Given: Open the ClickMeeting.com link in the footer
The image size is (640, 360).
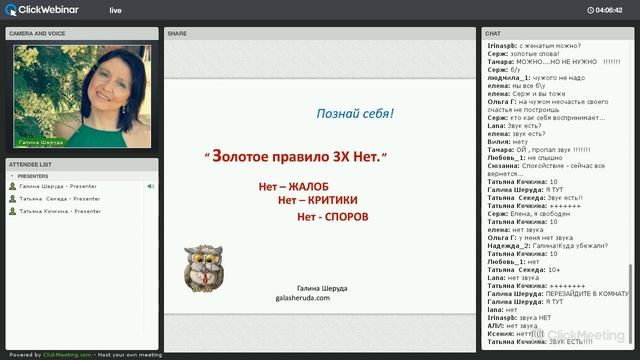Looking at the screenshot, I should click(67, 355).
